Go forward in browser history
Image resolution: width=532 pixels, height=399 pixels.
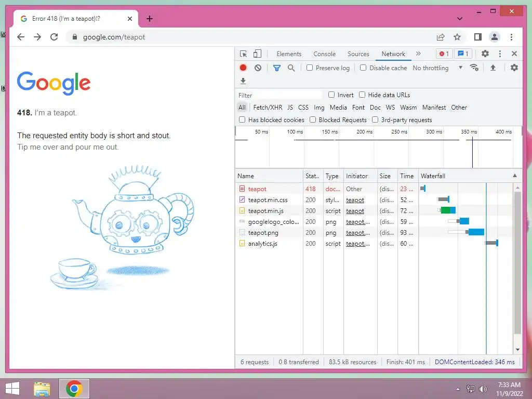(37, 37)
